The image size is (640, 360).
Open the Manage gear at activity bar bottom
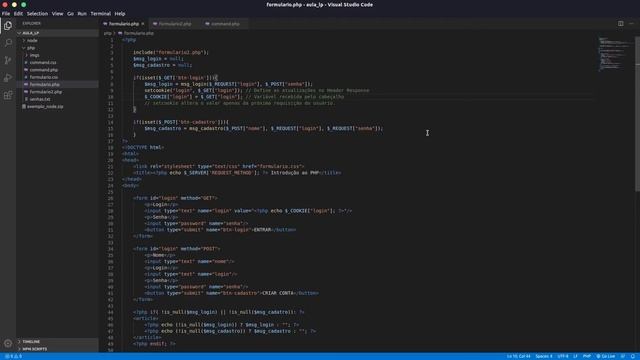pyautogui.click(x=8, y=343)
